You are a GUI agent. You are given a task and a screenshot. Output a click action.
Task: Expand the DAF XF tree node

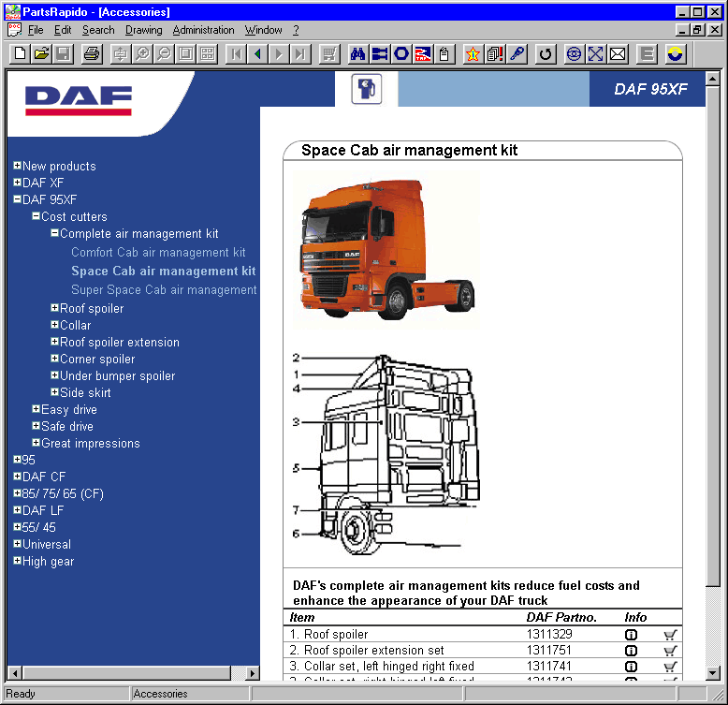pyautogui.click(x=17, y=182)
